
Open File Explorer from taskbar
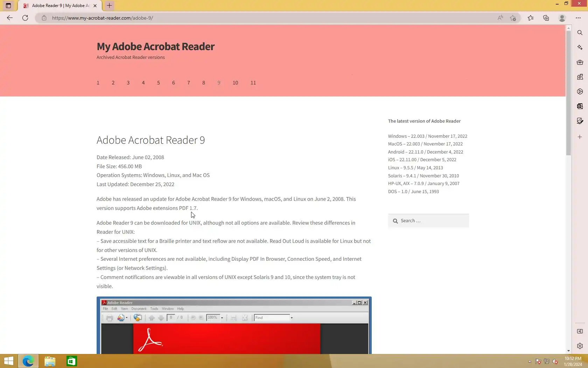[x=50, y=361]
